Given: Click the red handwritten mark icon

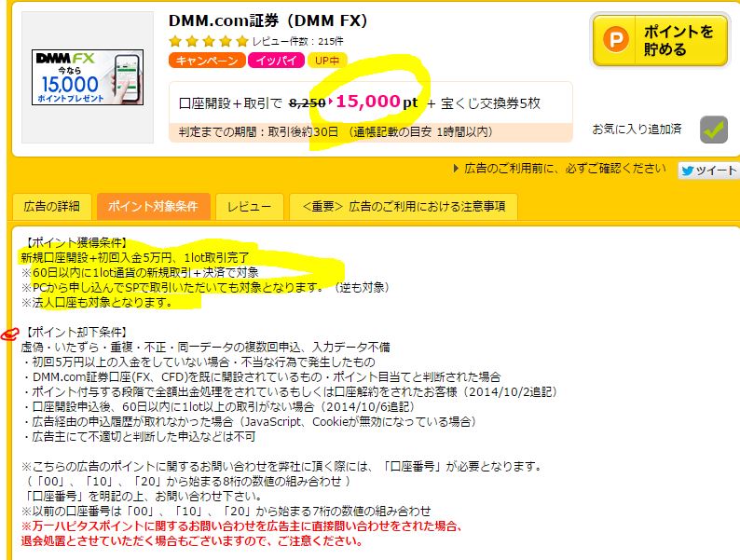Looking at the screenshot, I should coord(9,334).
